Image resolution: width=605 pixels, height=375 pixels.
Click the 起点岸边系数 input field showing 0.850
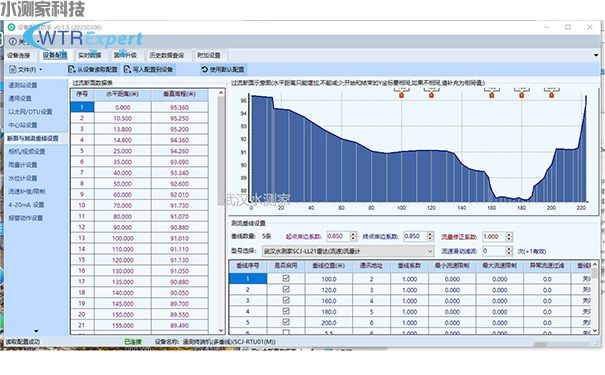click(338, 236)
